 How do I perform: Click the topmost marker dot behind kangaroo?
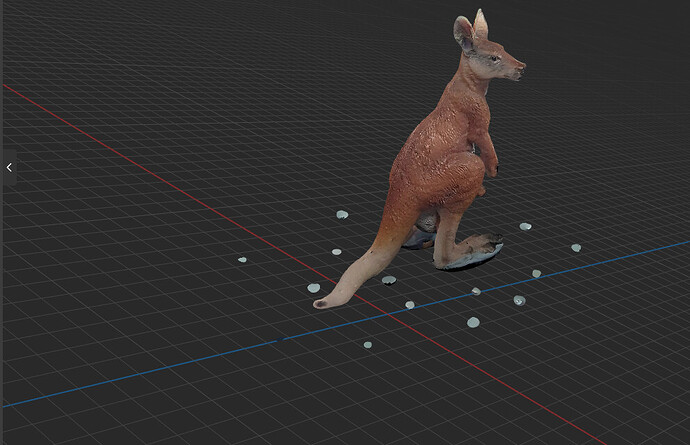(342, 214)
